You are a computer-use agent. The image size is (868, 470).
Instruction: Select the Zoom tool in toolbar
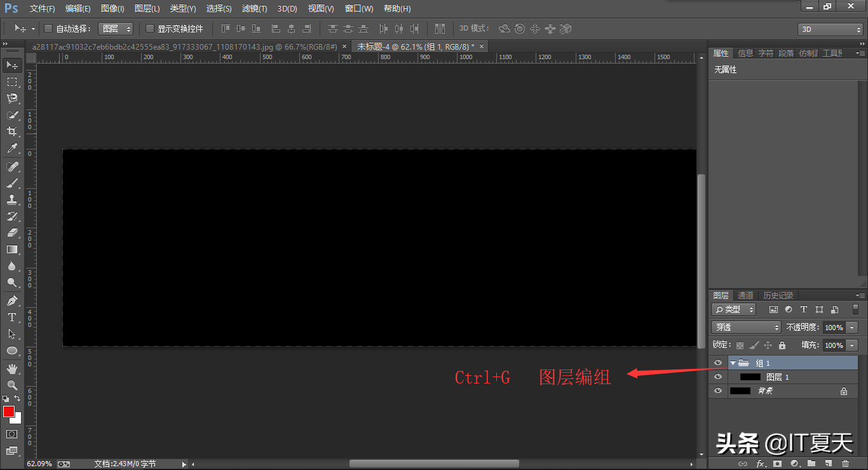(12, 385)
